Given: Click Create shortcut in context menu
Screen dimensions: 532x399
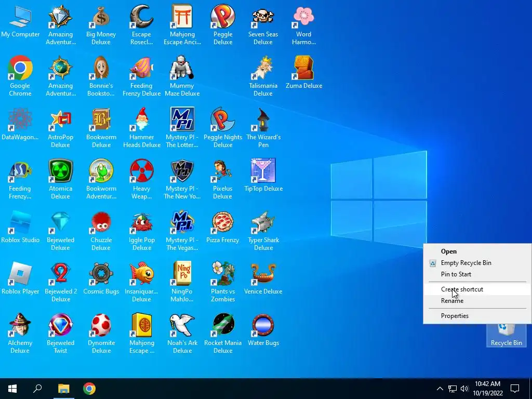Looking at the screenshot, I should (477, 289).
